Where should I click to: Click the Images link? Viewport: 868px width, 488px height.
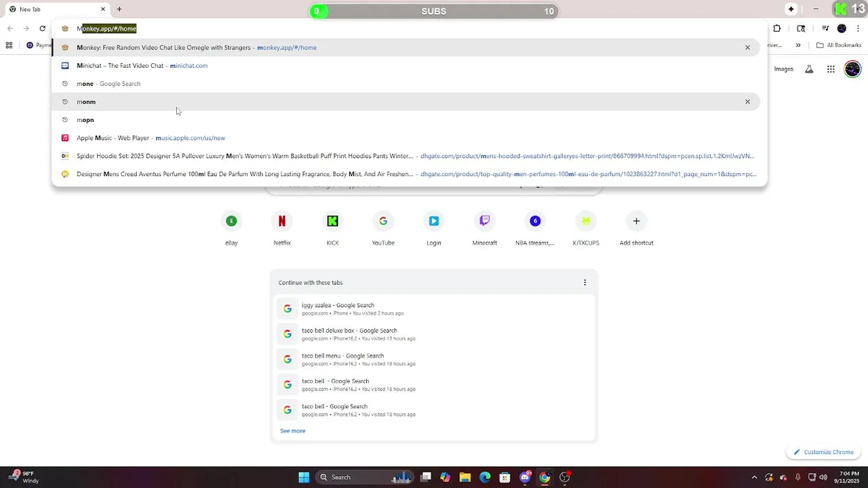[784, 69]
